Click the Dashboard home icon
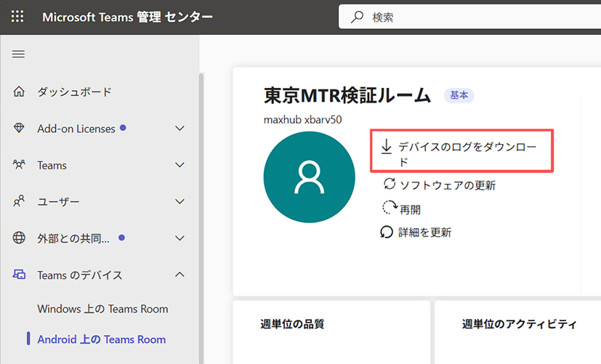601x364 pixels. tap(20, 92)
